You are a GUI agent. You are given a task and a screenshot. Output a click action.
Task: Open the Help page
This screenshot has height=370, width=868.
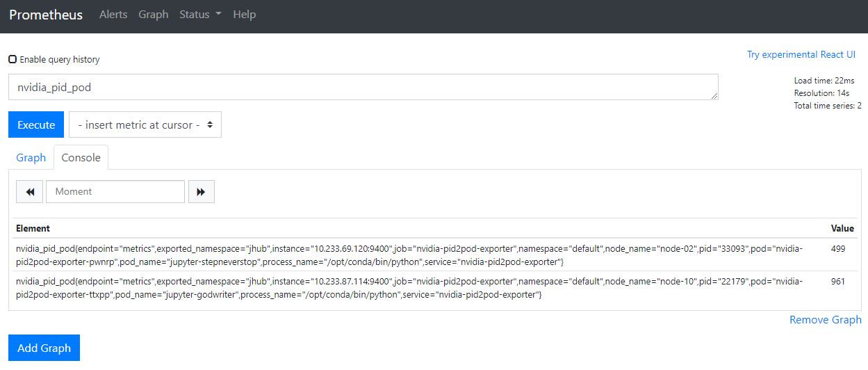tap(244, 15)
